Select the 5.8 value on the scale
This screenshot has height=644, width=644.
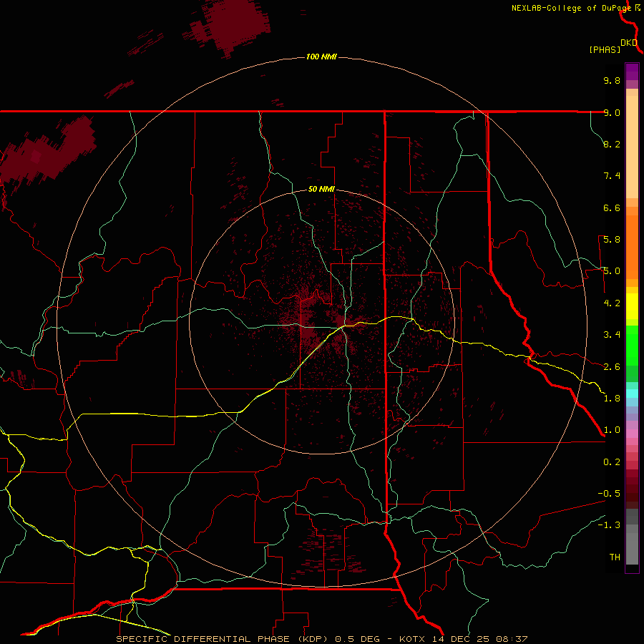(612, 240)
